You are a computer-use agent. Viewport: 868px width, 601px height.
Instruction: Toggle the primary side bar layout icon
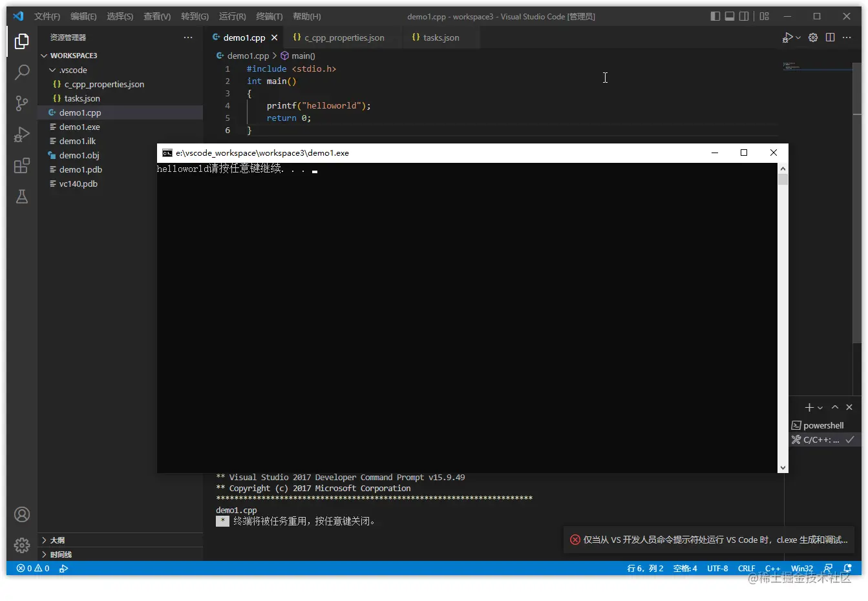[x=715, y=16]
